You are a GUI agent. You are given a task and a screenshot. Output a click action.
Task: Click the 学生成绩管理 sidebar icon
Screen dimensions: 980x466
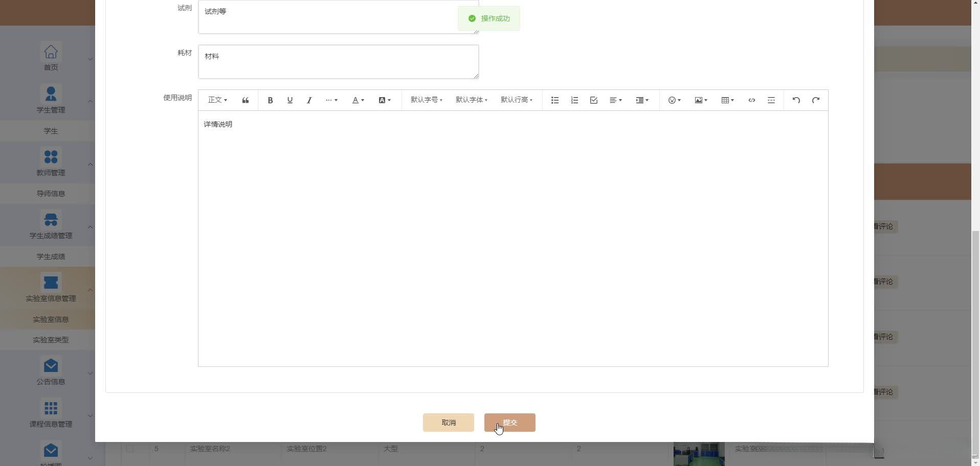click(51, 220)
